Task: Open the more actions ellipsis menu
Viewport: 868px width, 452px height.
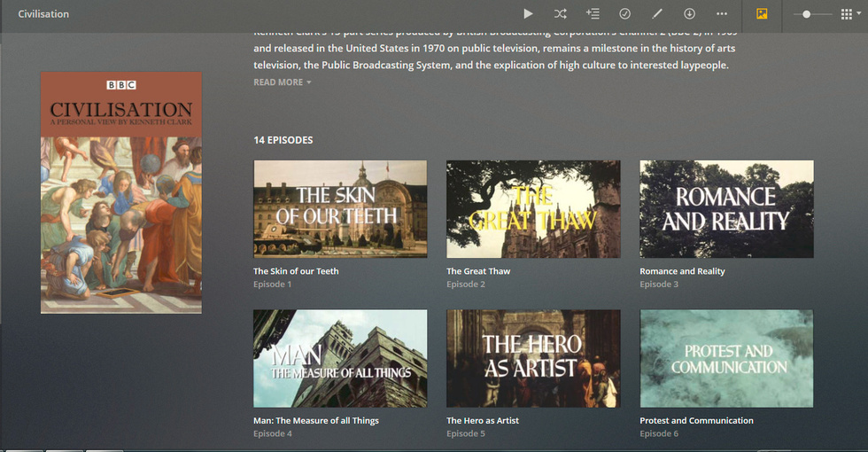Action: click(x=722, y=14)
